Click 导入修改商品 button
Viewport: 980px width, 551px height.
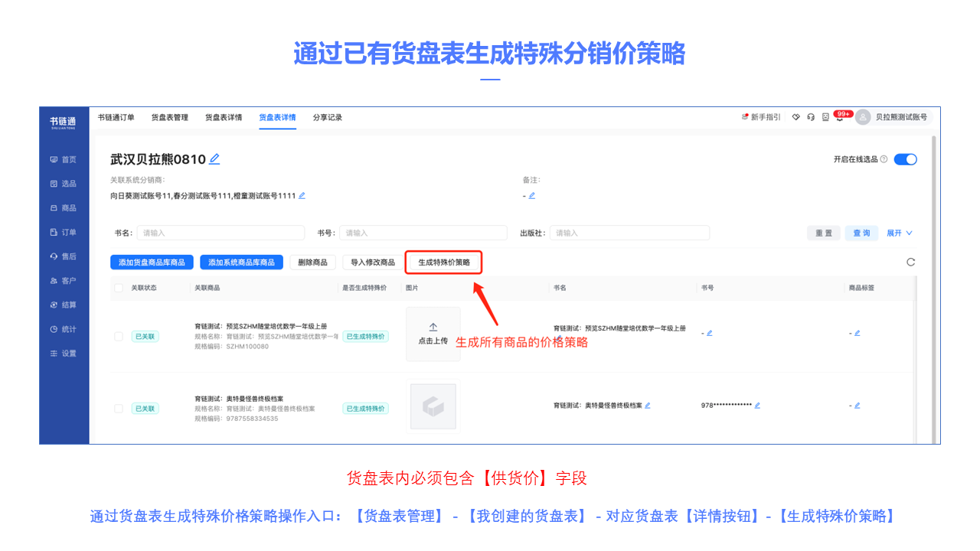373,262
